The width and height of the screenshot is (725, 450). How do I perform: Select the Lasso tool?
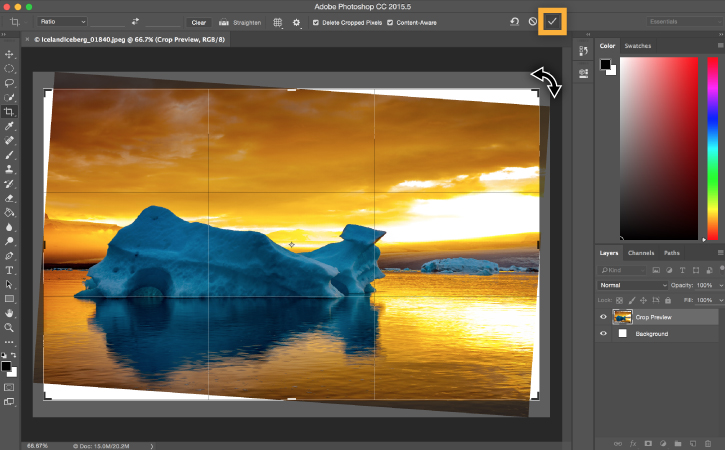pos(9,83)
